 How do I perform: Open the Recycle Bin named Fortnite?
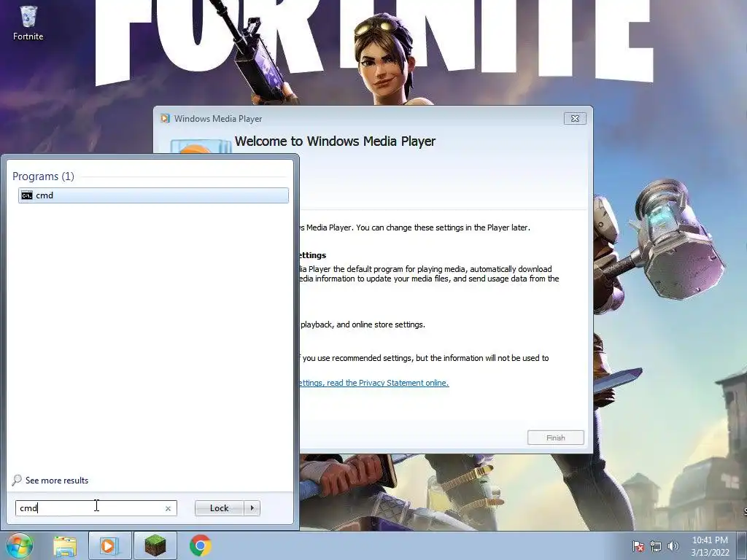(28, 23)
